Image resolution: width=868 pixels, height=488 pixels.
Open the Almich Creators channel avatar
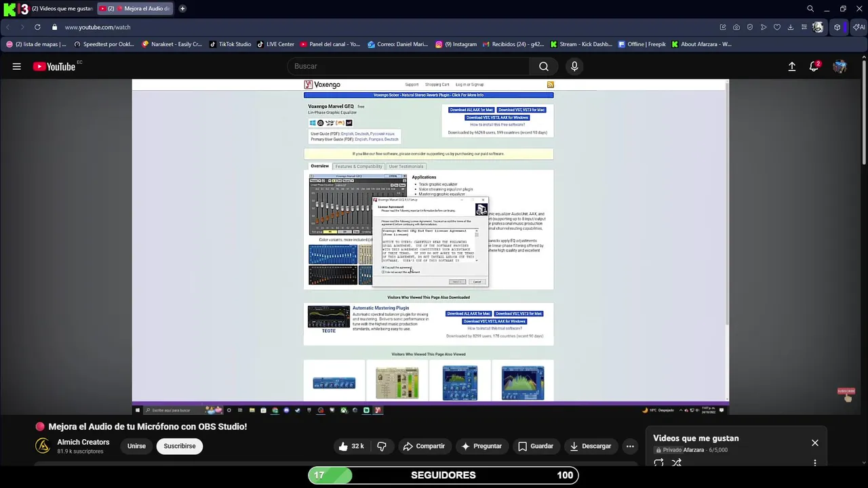click(x=43, y=446)
